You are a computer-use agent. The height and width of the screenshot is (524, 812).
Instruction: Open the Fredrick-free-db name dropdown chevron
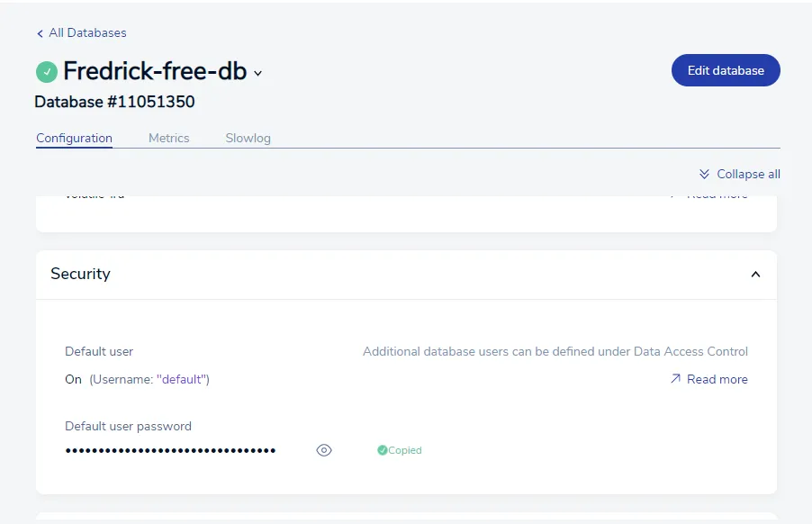point(258,73)
